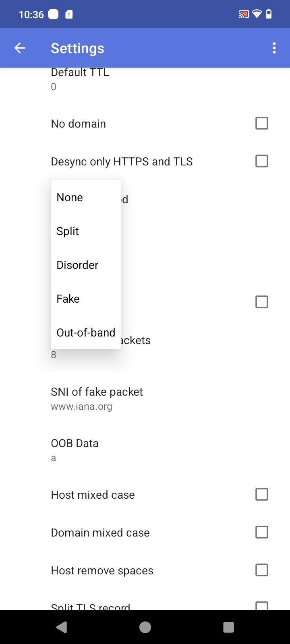Pick Disorder from the dropdown list

pyautogui.click(x=77, y=265)
